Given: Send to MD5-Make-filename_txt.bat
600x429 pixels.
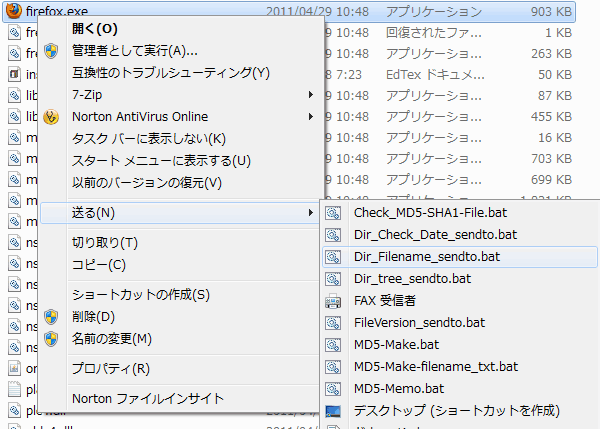Looking at the screenshot, I should pos(436,367).
